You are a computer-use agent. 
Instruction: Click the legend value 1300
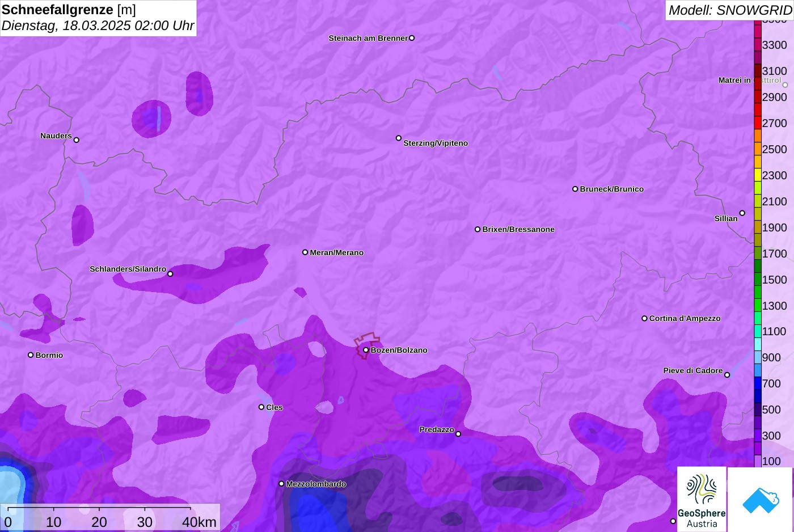click(775, 306)
